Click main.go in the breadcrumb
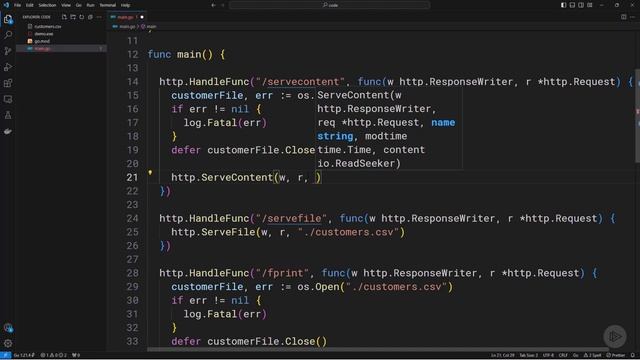The image size is (640, 360). 127,27
